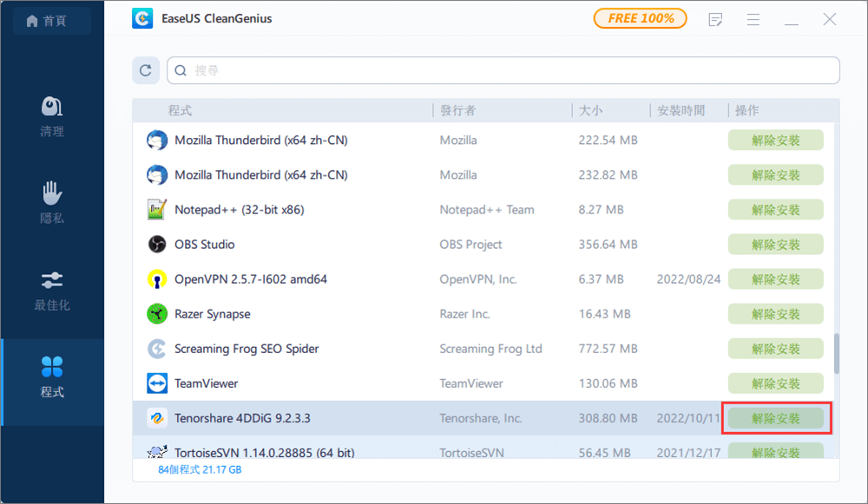This screenshot has height=504, width=868.
Task: Select the Screaming Frog SEO Spider name
Action: coord(247,349)
